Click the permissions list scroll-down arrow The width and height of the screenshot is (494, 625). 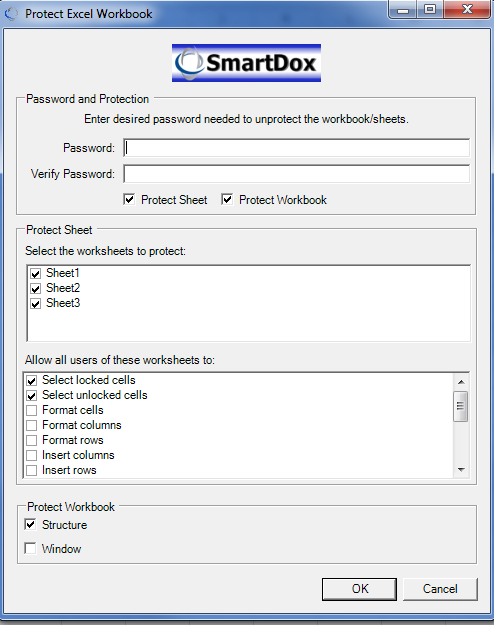tap(461, 470)
